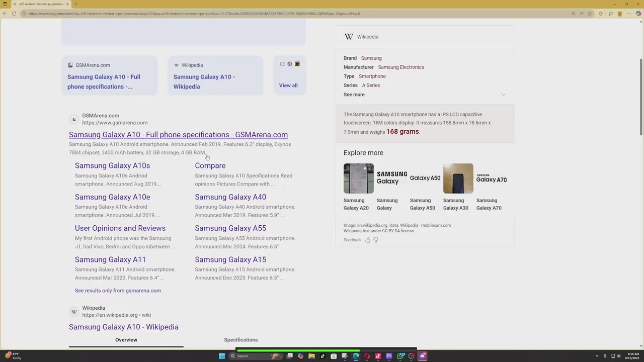The height and width of the screenshot is (362, 644).
Task: Open Microsoft Edge from taskbar
Action: (356, 356)
